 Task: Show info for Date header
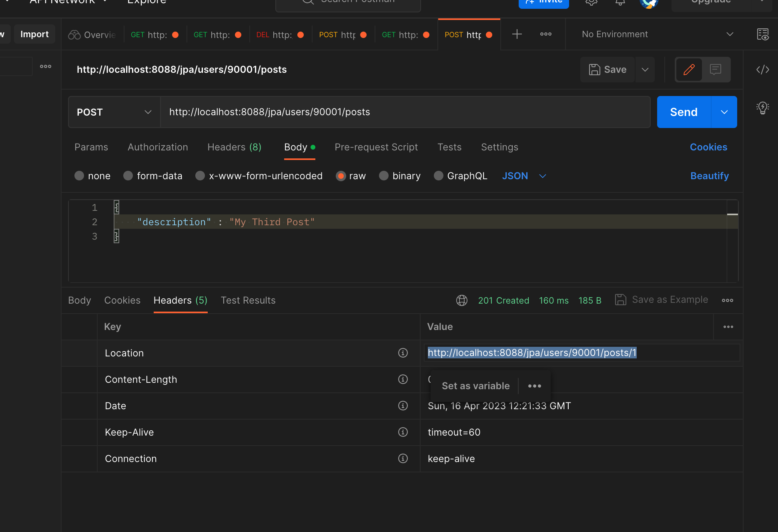pos(403,406)
